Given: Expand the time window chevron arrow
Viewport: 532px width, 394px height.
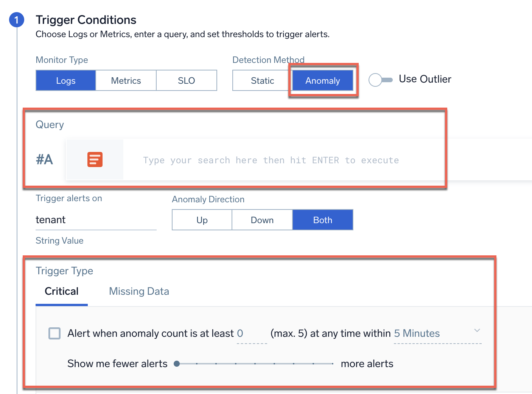Looking at the screenshot, I should click(477, 330).
